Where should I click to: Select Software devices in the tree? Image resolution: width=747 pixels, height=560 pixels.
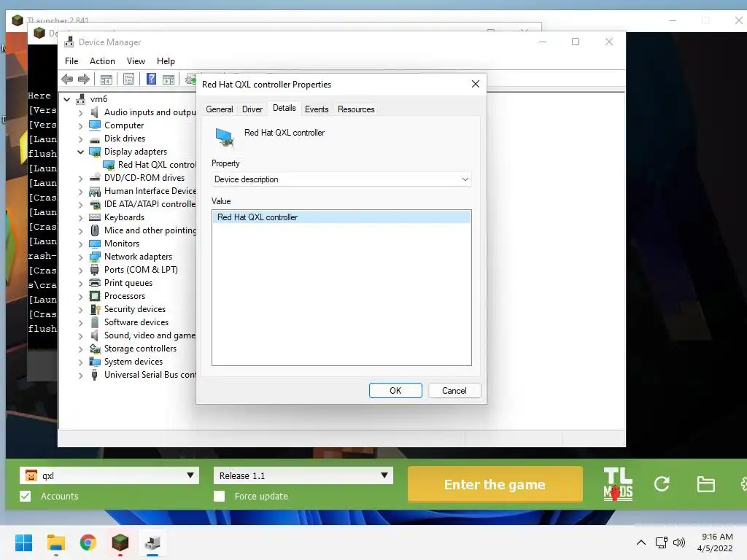point(136,322)
